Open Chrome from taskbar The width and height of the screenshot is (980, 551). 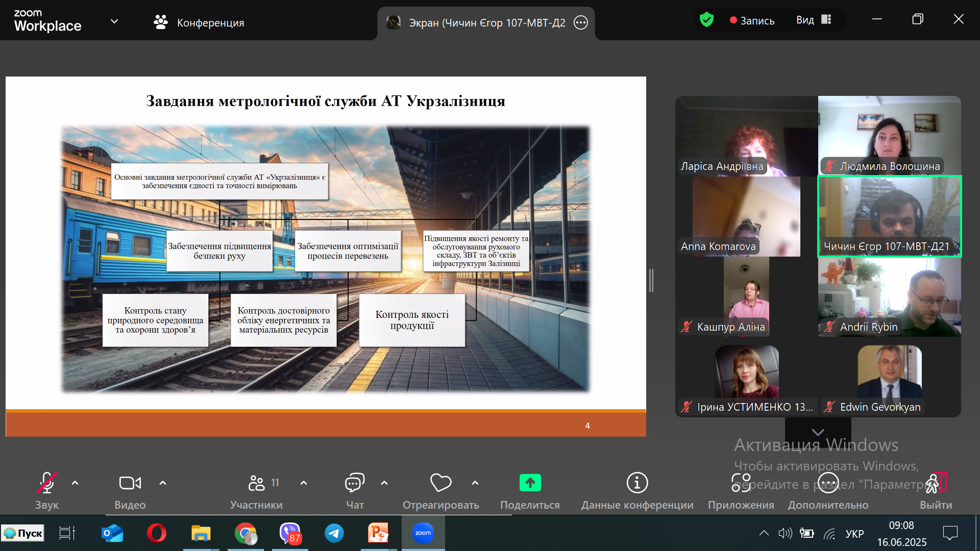click(x=246, y=533)
